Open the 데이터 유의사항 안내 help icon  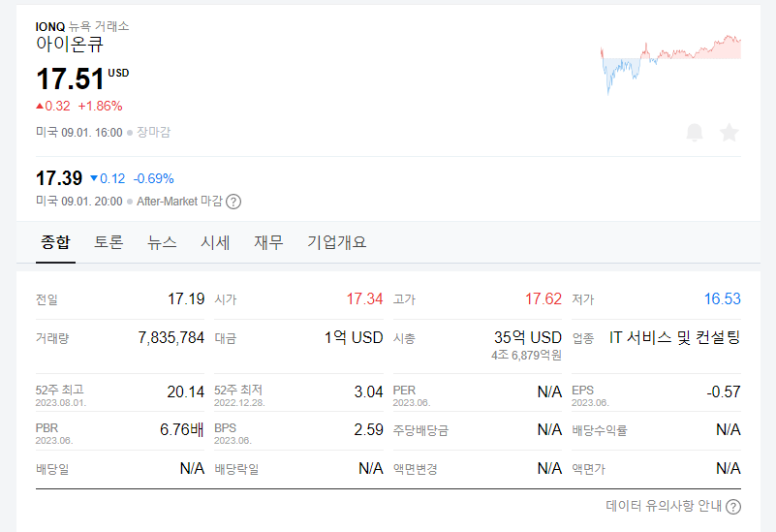tap(733, 507)
